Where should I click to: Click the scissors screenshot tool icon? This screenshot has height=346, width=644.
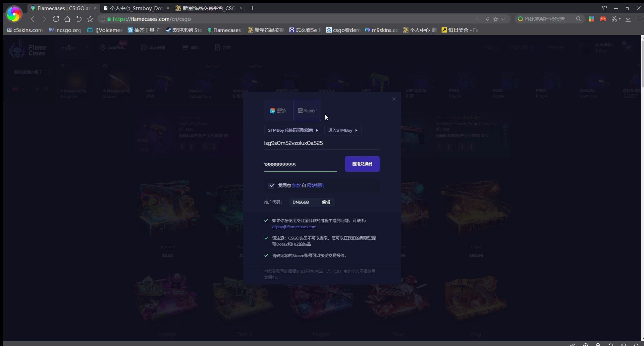coord(614,19)
